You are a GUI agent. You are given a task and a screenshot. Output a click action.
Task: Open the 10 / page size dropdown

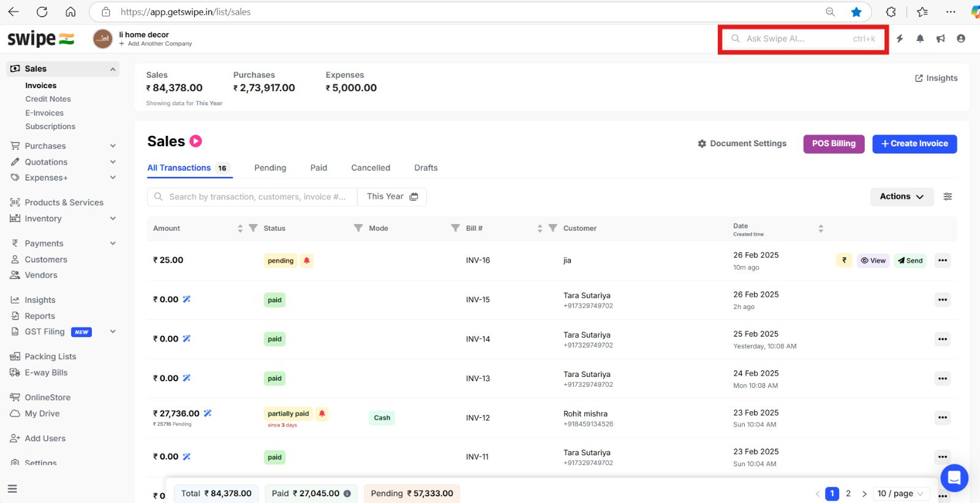pos(900,494)
